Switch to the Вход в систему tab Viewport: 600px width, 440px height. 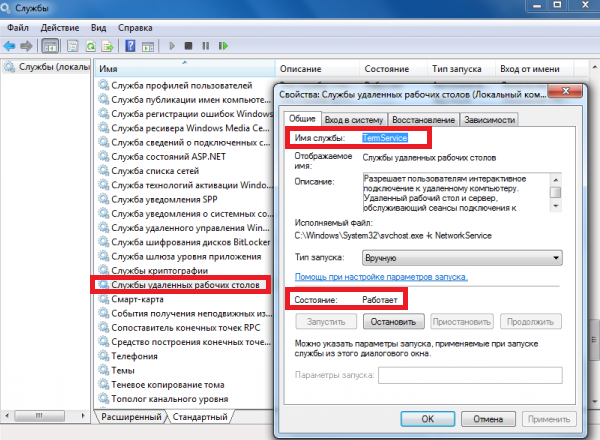pos(354,120)
